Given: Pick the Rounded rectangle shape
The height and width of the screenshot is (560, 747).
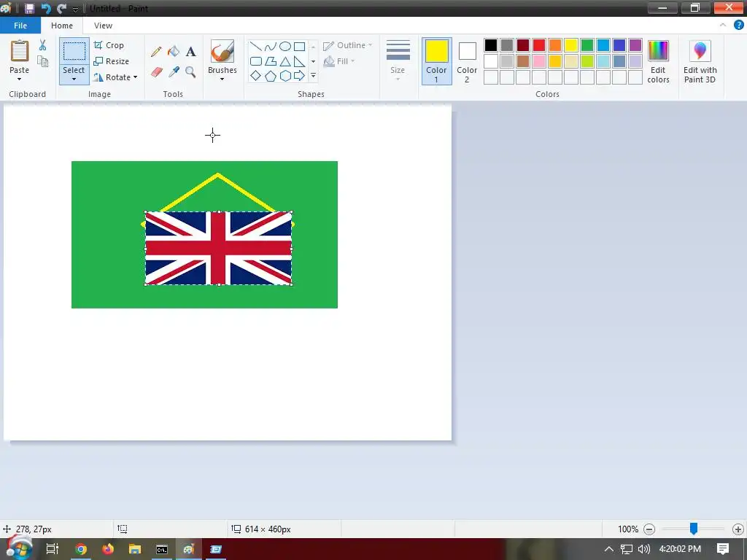Looking at the screenshot, I should (x=256, y=61).
